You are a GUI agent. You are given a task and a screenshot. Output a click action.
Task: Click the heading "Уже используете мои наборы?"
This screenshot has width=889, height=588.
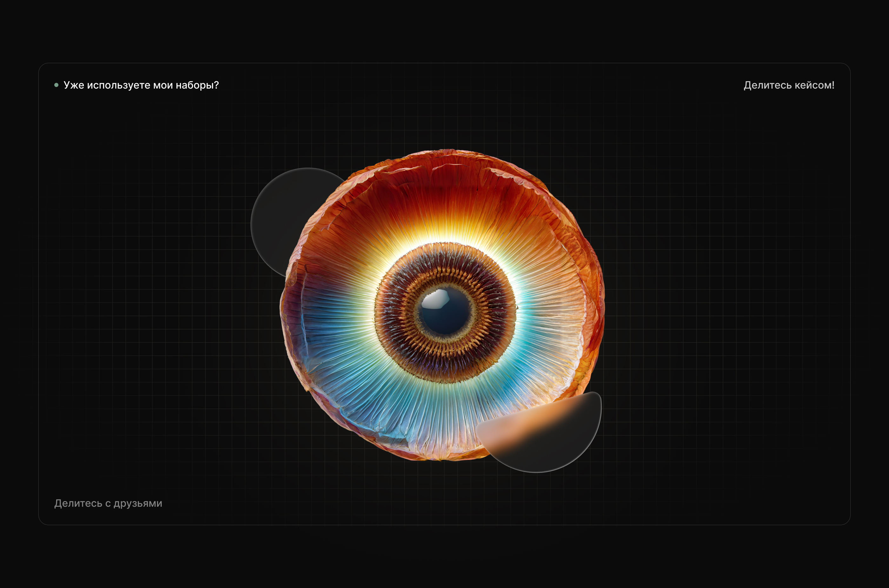coord(141,85)
